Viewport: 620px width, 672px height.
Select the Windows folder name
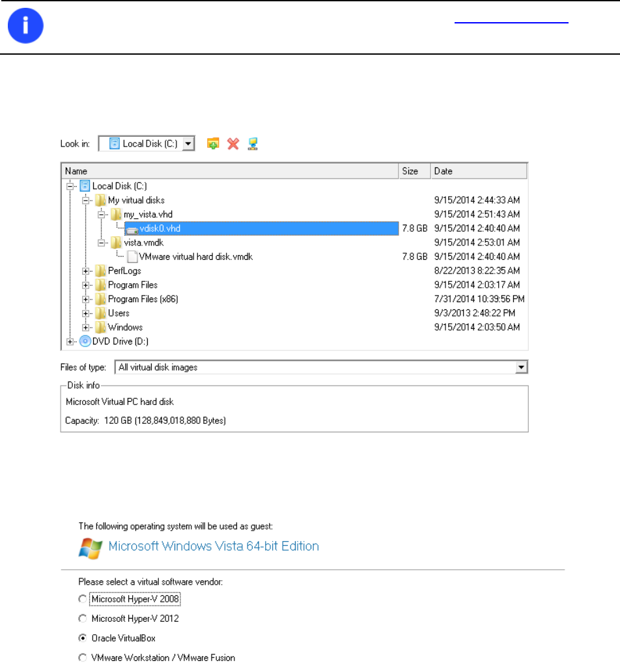coord(125,328)
